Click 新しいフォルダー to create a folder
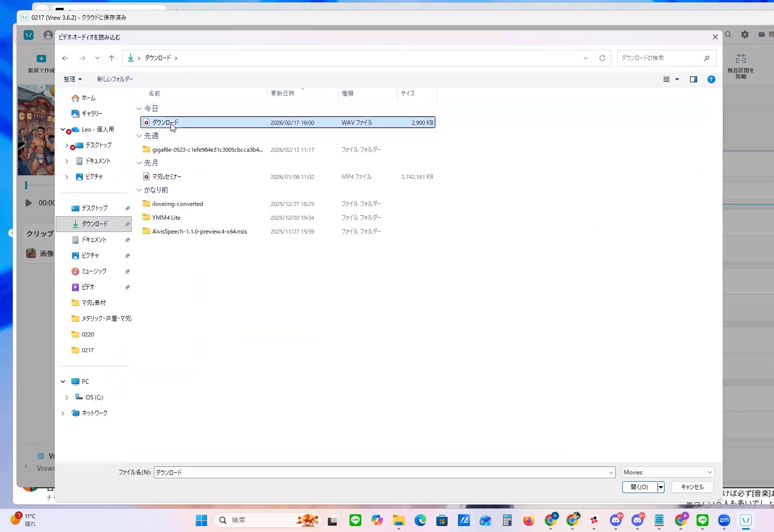The height and width of the screenshot is (532, 774). point(115,79)
